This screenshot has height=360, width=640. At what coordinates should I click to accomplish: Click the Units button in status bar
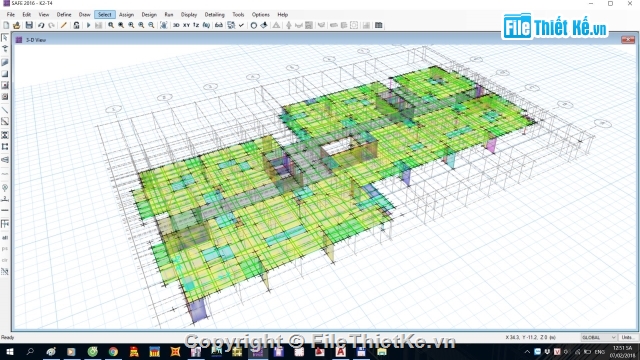[x=628, y=338]
